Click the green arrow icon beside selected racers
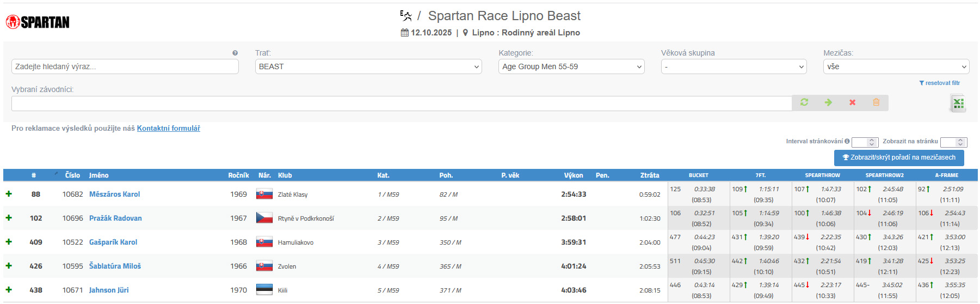The width and height of the screenshot is (980, 304). pos(828,102)
